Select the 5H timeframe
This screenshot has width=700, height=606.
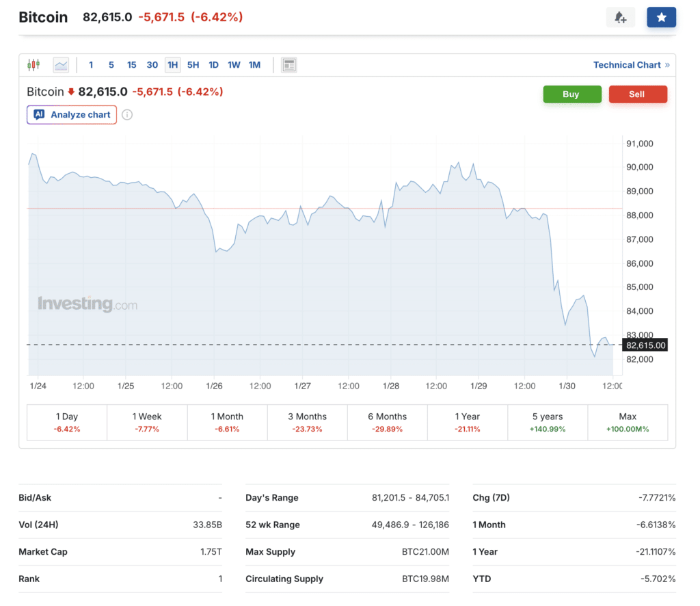(193, 64)
